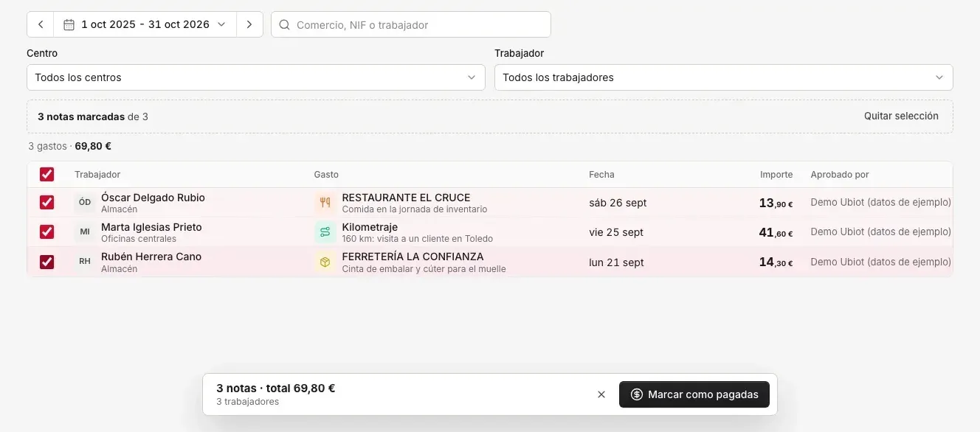
Task: Select Marta Iglesias Prieto name
Action: coord(151,227)
